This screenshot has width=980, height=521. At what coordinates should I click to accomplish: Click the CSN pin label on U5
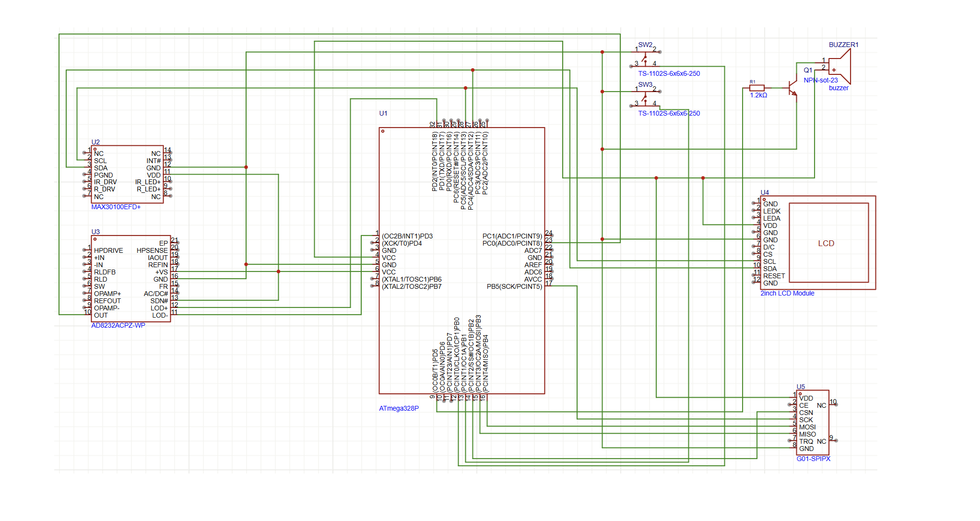pos(806,413)
